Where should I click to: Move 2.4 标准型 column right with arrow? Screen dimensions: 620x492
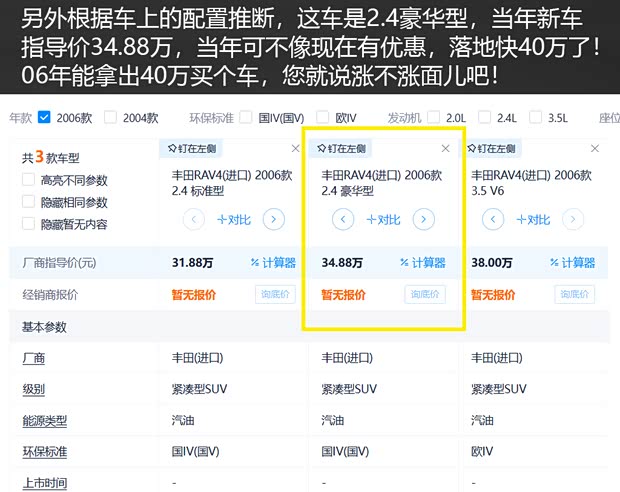point(274,219)
